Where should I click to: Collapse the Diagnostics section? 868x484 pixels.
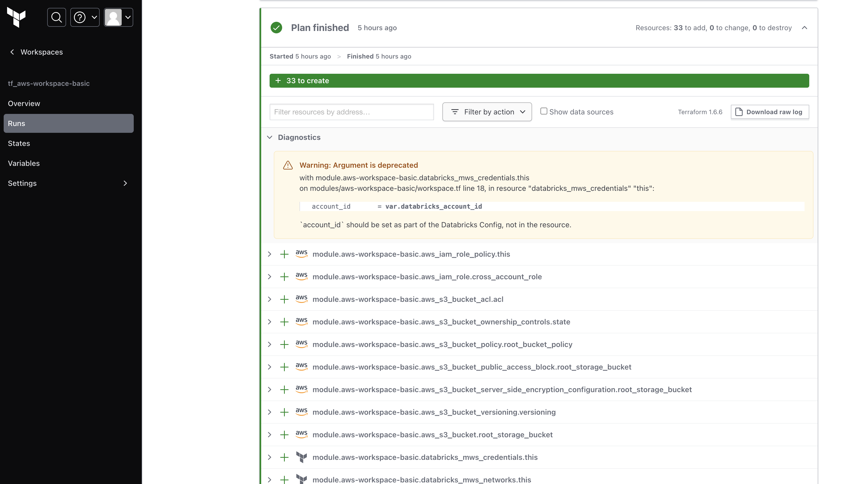pyautogui.click(x=270, y=137)
